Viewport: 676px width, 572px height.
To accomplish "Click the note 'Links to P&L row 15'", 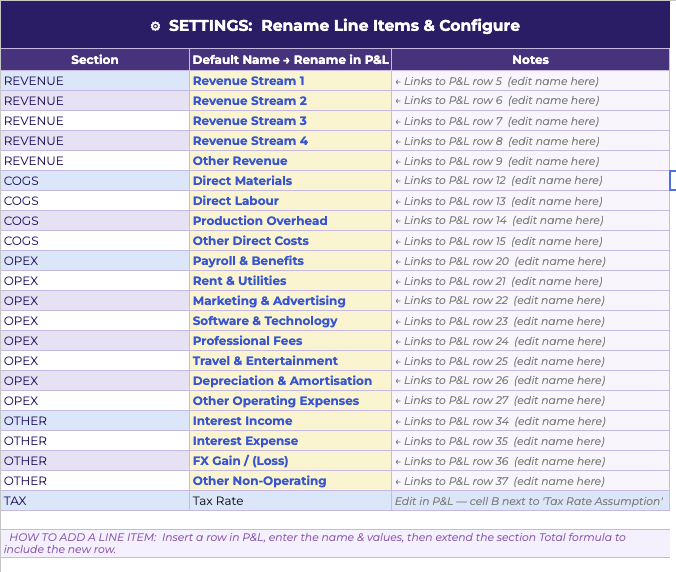I will pyautogui.click(x=530, y=241).
